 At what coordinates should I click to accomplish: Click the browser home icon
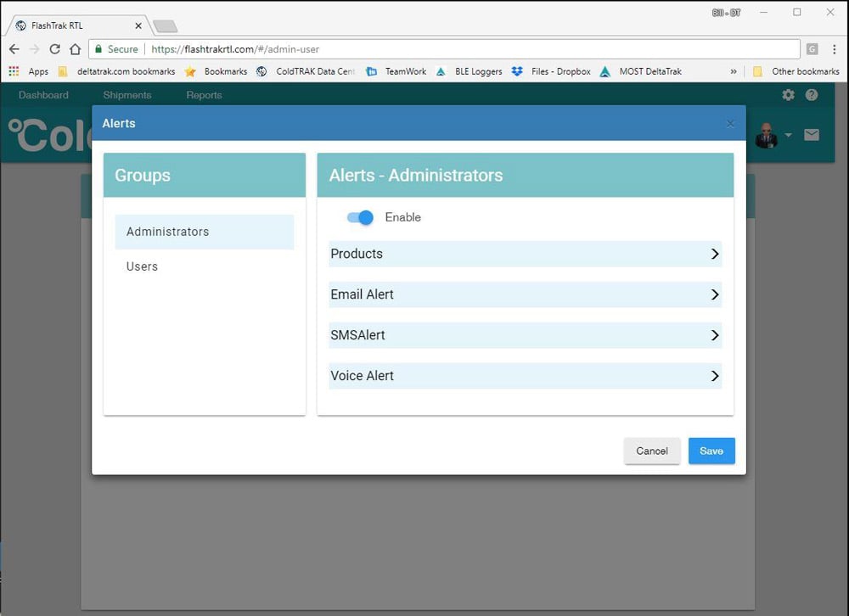(76, 49)
